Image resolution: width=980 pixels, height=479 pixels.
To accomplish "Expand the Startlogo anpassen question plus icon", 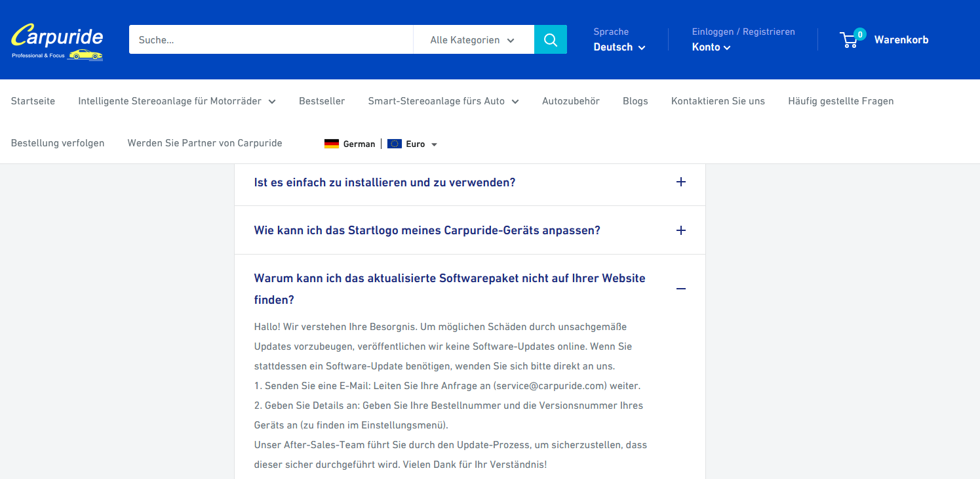I will pyautogui.click(x=681, y=230).
